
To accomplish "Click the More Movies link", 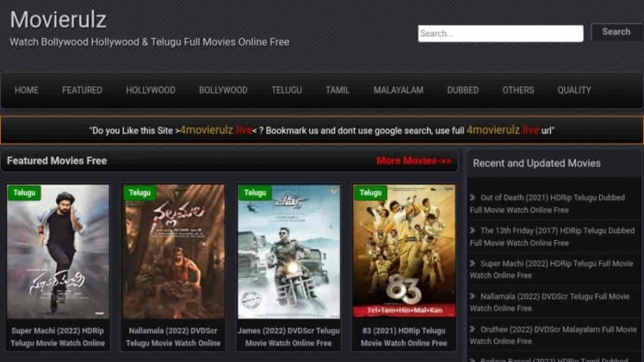I will coord(413,161).
